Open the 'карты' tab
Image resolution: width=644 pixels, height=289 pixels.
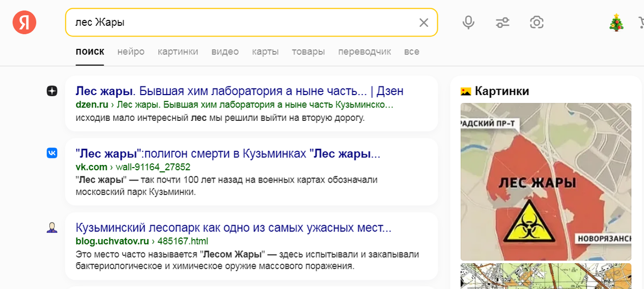click(x=265, y=52)
